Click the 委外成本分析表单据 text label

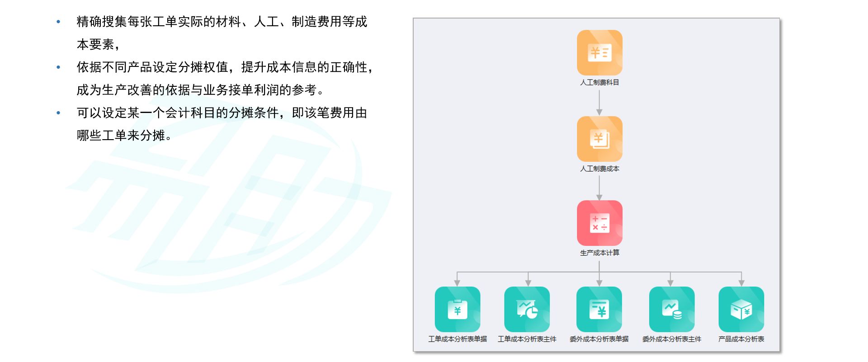coord(599,339)
